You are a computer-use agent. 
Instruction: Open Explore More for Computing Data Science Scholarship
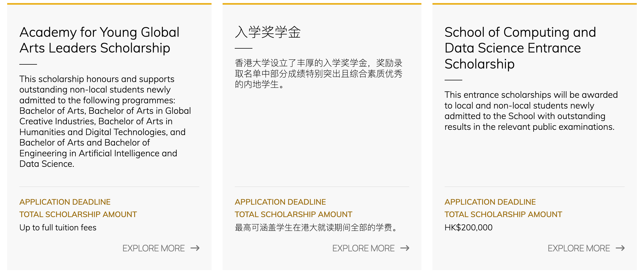point(579,248)
